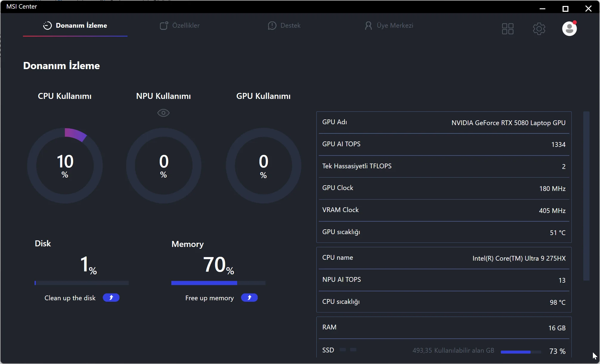The width and height of the screenshot is (600, 364).
Task: Maximize the MSI Center window
Action: point(565,9)
